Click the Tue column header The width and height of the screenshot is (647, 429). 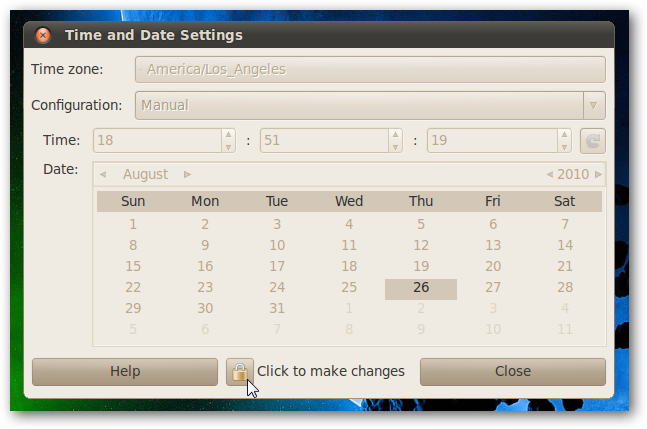(x=277, y=201)
